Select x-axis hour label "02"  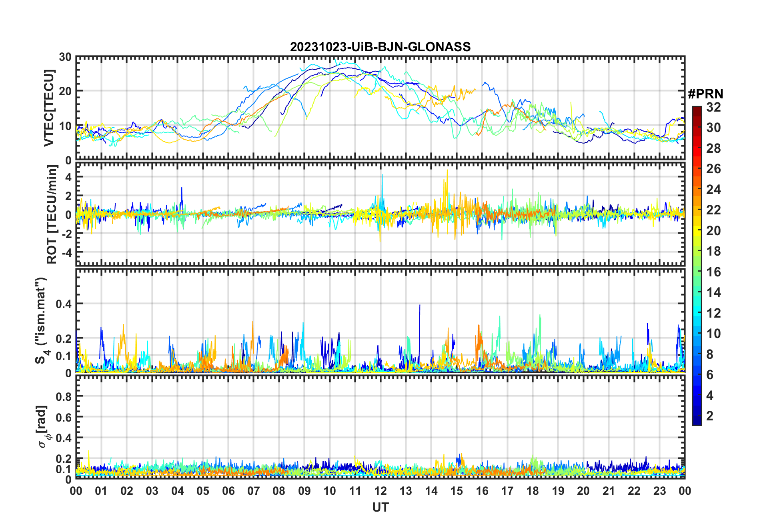pyautogui.click(x=127, y=490)
